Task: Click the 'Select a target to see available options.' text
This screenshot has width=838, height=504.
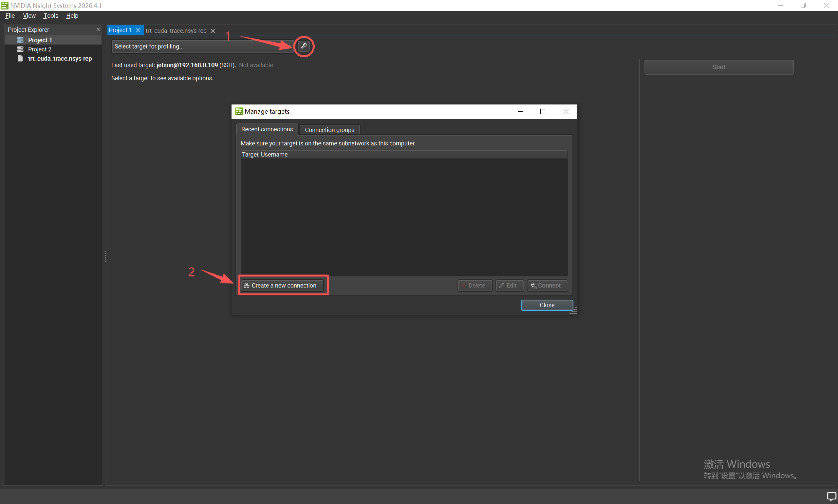Action: (162, 78)
